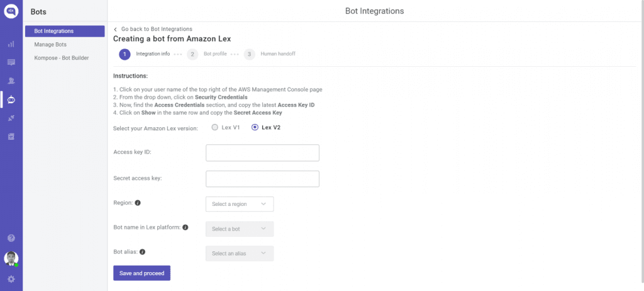
Task: Open the sidebar icon below the plug
Action: pyautogui.click(x=11, y=137)
